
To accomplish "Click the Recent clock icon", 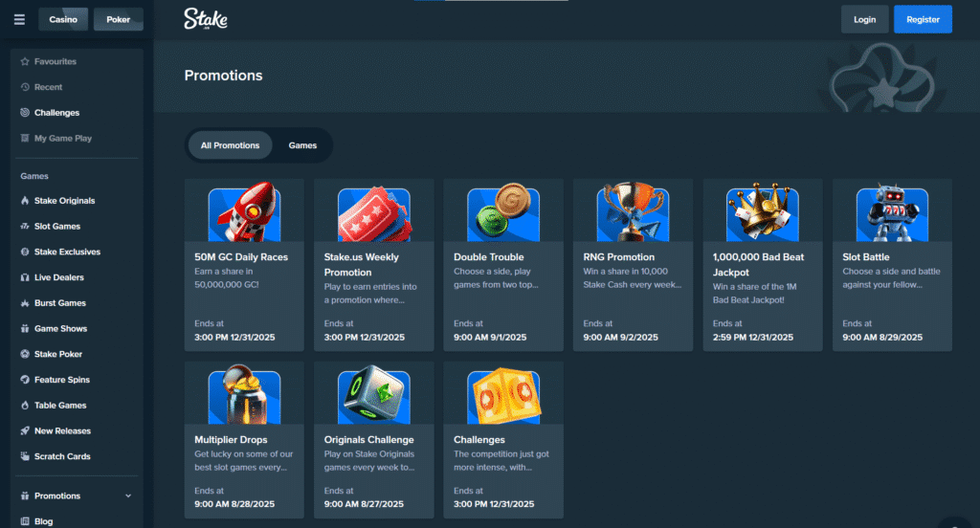I will (25, 87).
